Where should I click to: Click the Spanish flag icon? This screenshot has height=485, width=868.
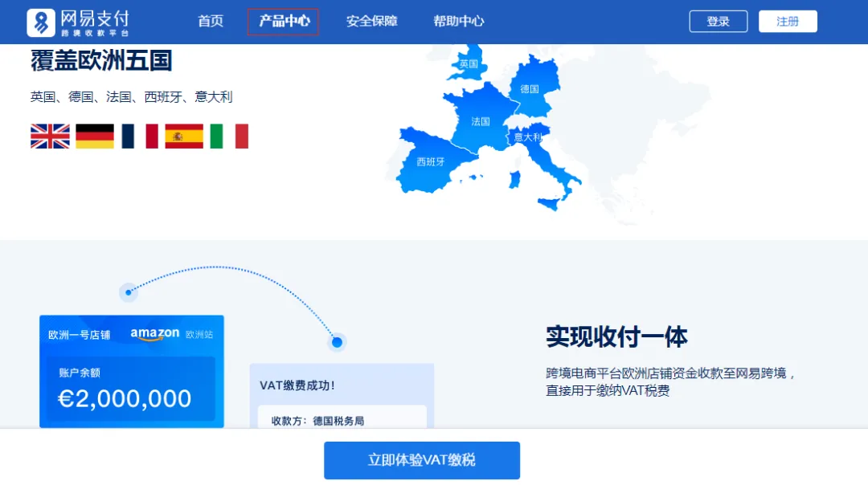(184, 136)
